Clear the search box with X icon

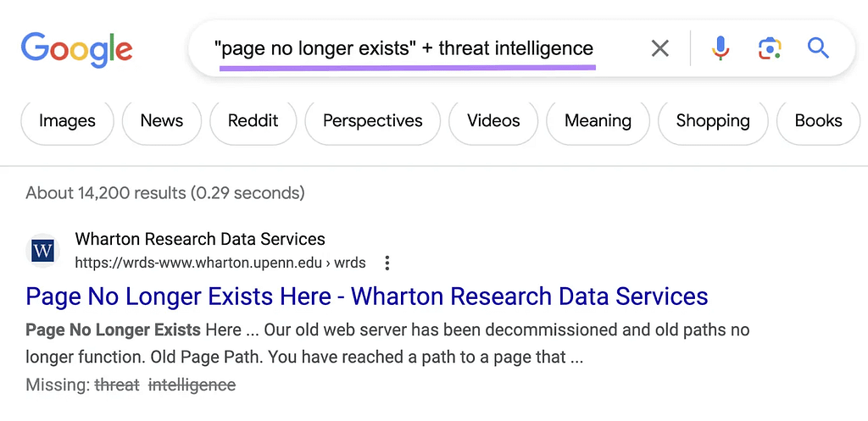659,48
